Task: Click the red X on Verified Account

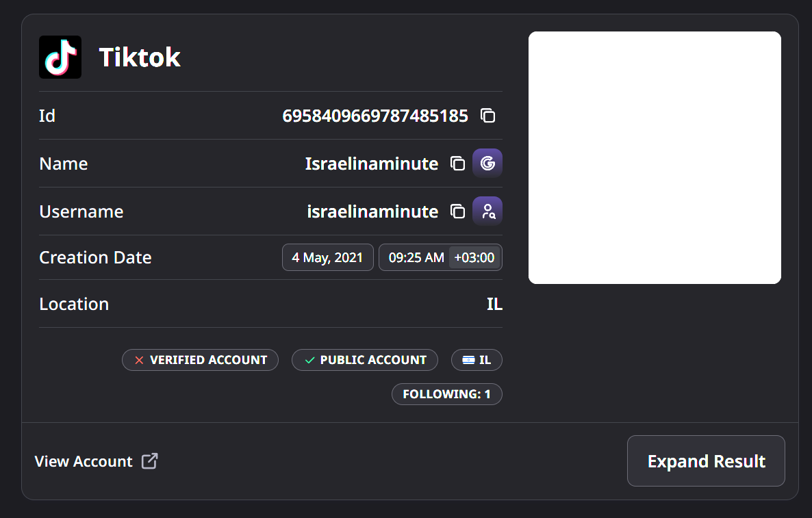Action: pyautogui.click(x=139, y=360)
